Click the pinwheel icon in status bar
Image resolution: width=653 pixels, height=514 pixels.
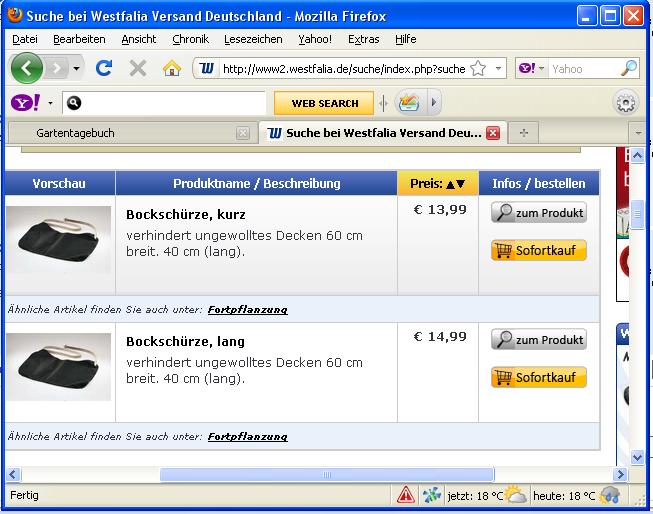click(431, 496)
